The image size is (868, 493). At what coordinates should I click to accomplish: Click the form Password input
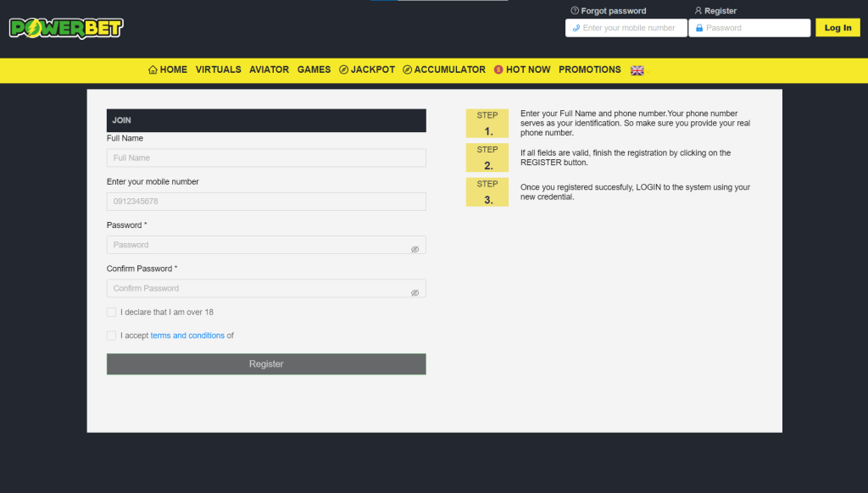[266, 245]
